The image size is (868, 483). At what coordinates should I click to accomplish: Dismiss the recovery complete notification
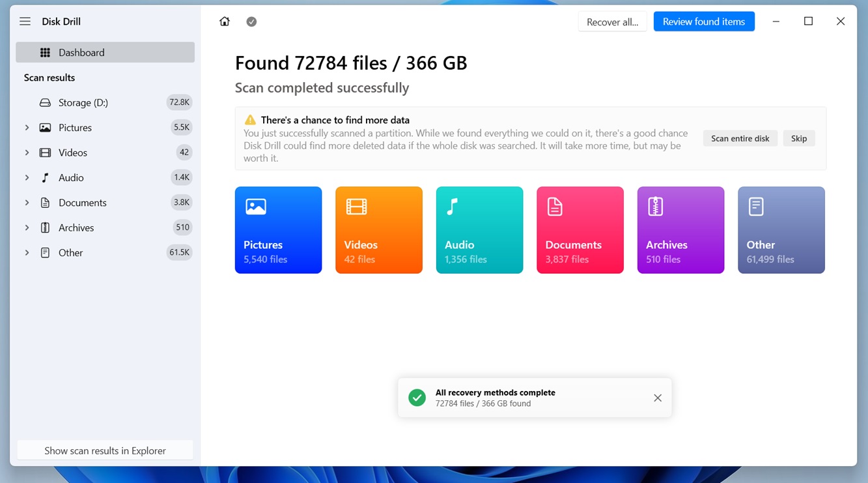tap(657, 398)
